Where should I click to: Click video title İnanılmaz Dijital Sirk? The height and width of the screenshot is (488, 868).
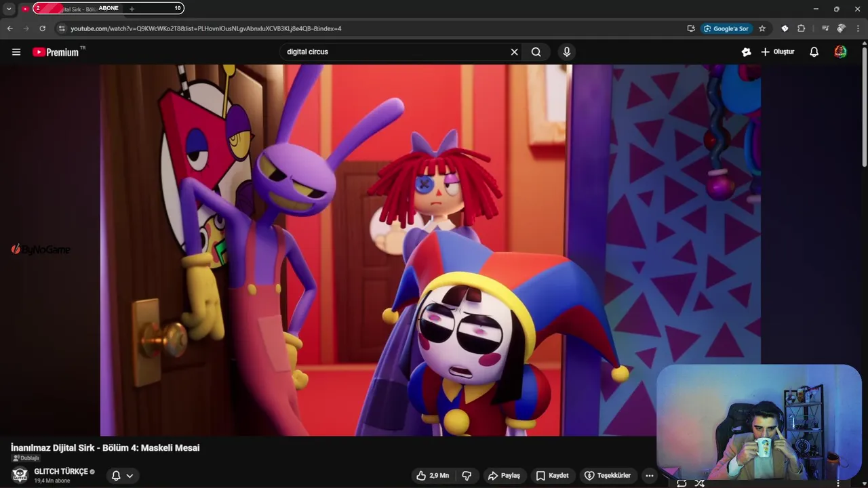105,448
